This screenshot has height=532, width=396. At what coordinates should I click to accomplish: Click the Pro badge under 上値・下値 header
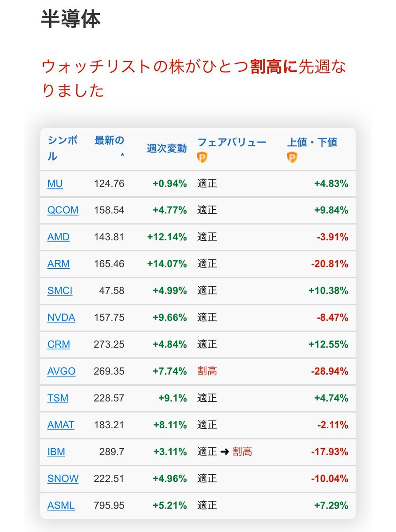pos(292,157)
